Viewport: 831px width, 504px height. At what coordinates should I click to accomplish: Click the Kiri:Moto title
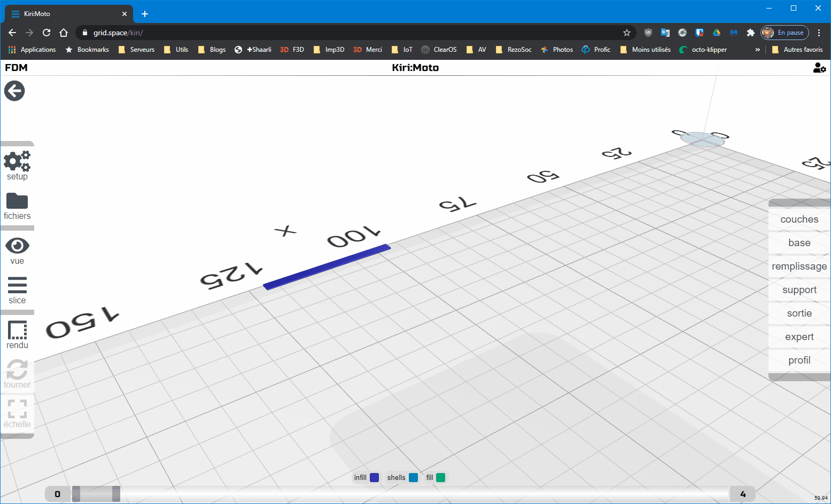point(415,68)
